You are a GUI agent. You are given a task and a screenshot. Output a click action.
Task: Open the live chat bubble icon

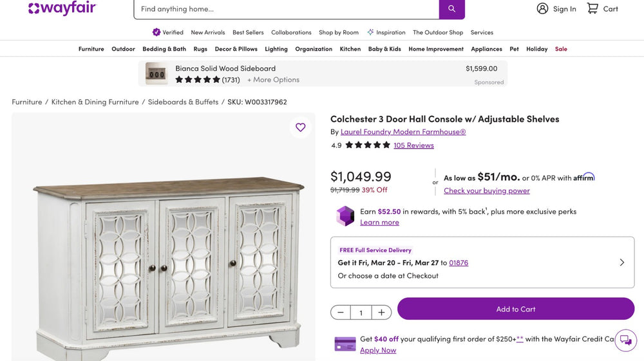click(x=625, y=340)
